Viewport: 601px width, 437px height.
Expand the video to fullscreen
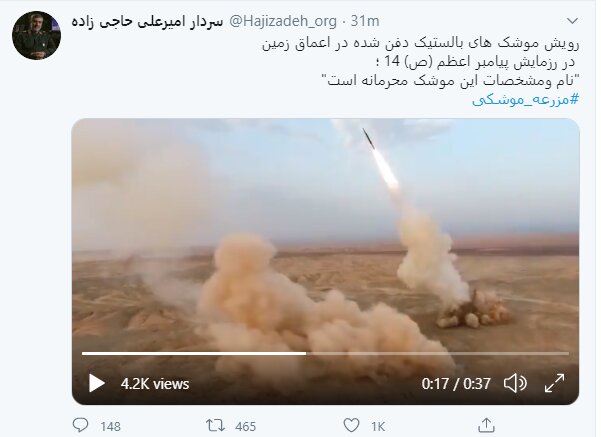pyautogui.click(x=554, y=383)
